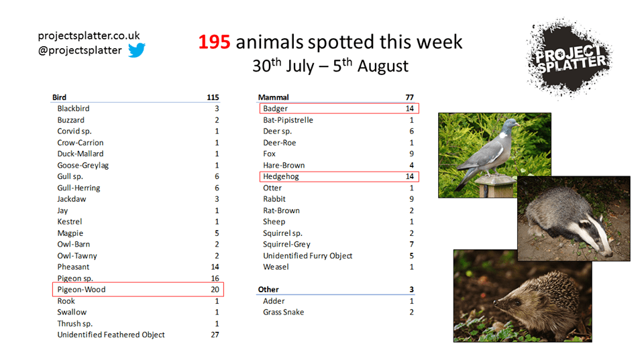Click the 30th July – 5th August date range
The height and width of the screenshot is (362, 644).
329,66
